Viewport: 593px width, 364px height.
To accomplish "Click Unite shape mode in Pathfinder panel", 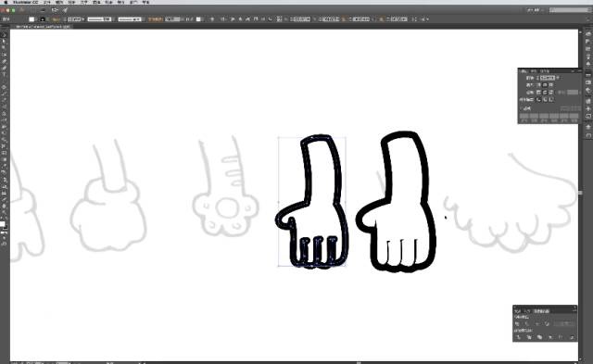I will (x=518, y=324).
